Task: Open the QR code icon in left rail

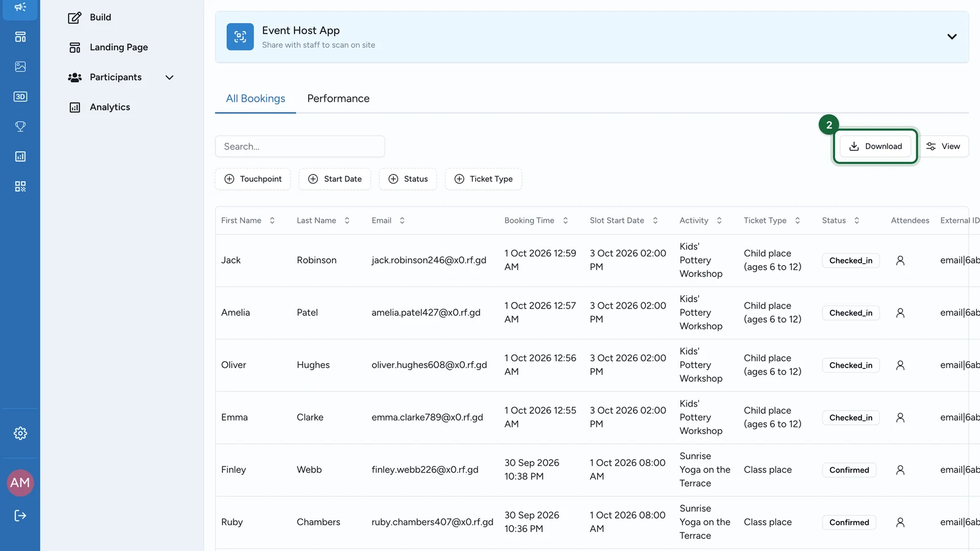Action: pos(20,187)
